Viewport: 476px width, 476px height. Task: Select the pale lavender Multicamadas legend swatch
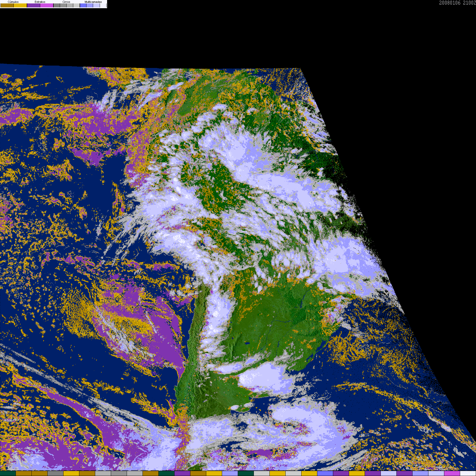tap(96, 5)
